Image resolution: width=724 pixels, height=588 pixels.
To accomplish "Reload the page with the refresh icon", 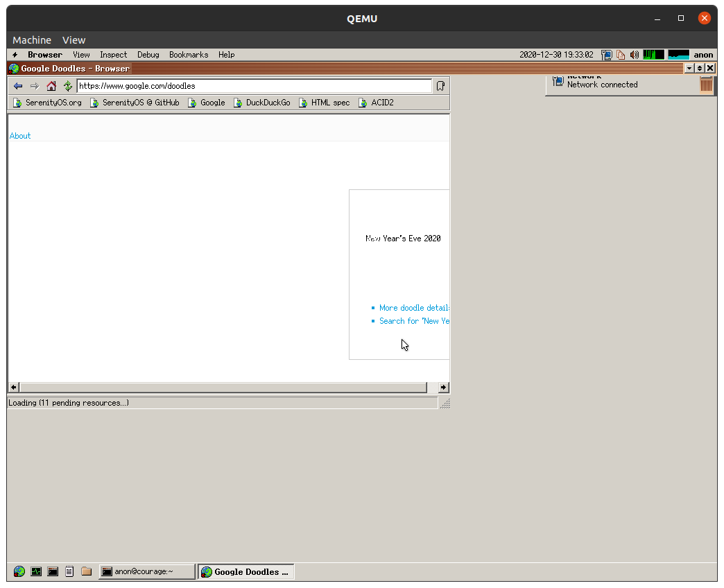I will (67, 86).
